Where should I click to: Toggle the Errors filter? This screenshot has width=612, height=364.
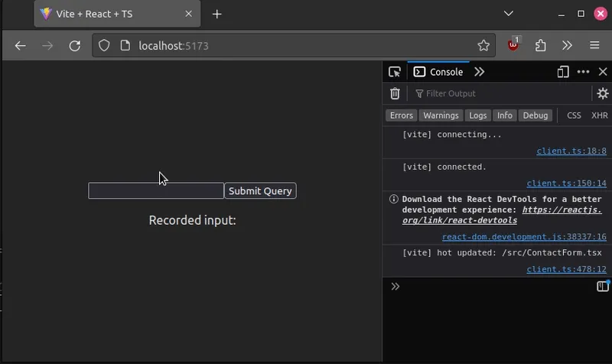(401, 115)
